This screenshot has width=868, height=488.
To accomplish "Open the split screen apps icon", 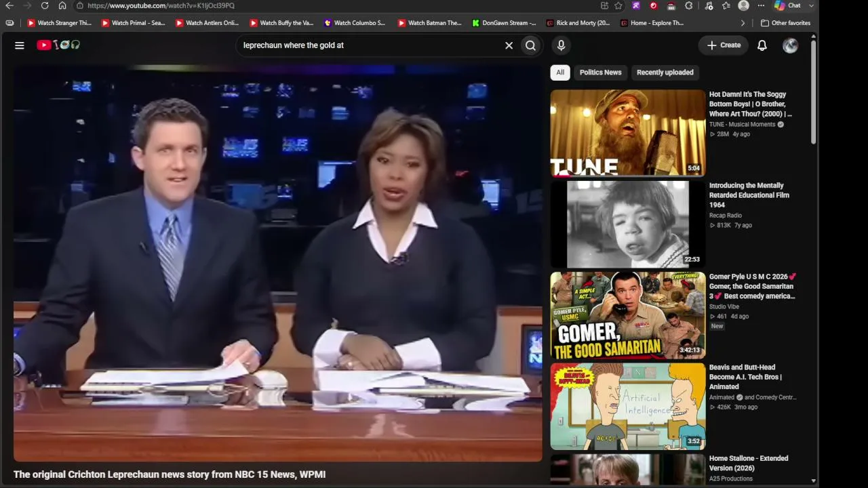I will click(x=604, y=5).
